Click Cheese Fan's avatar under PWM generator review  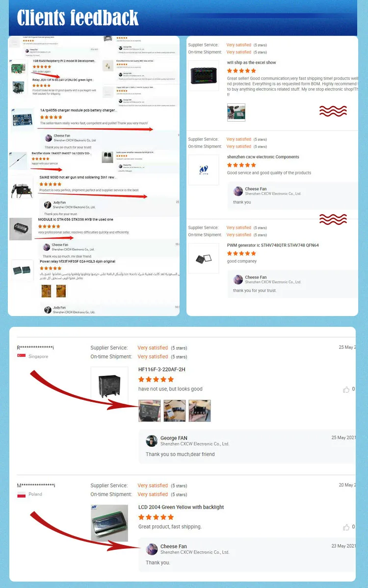pyautogui.click(x=238, y=279)
